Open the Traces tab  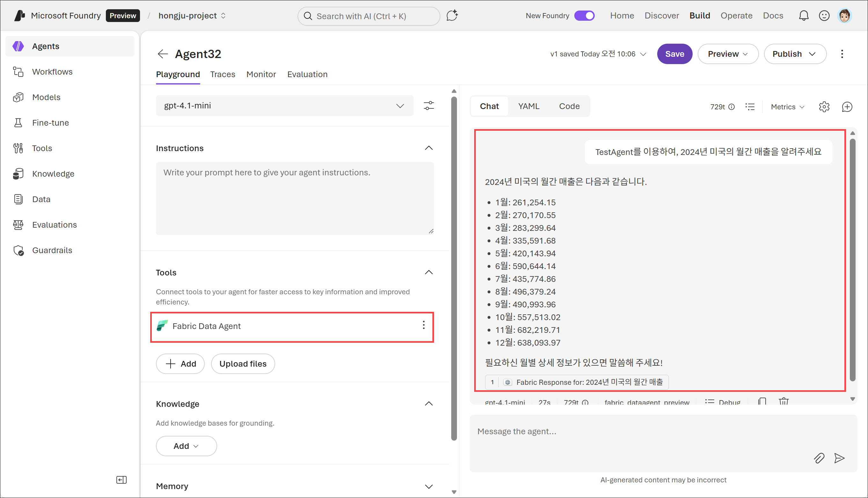(223, 74)
